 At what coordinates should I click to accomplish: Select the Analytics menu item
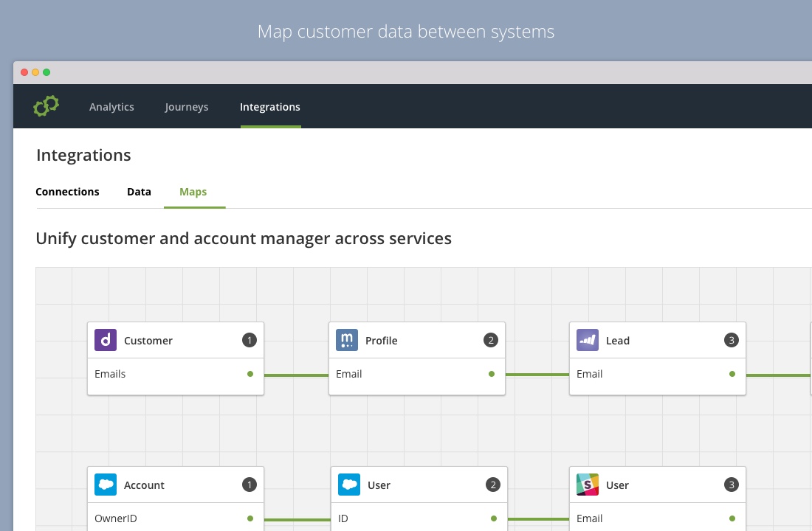point(111,107)
